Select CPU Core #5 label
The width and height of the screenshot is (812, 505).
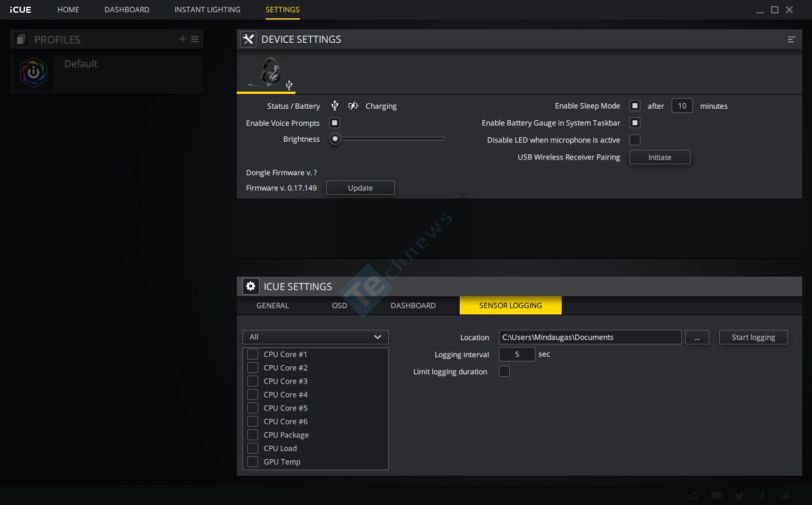pos(286,408)
